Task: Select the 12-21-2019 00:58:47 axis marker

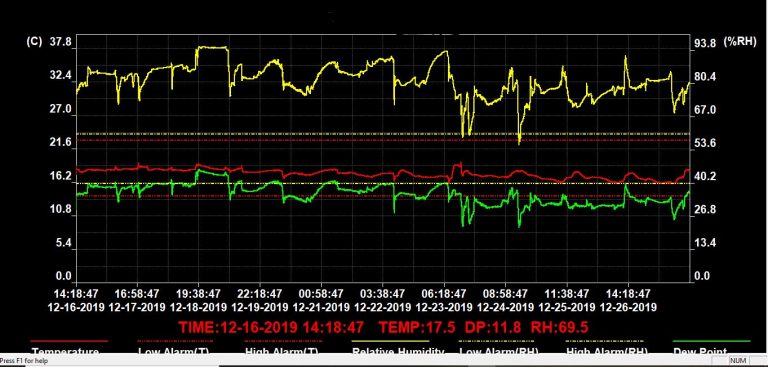Action: 321,300
